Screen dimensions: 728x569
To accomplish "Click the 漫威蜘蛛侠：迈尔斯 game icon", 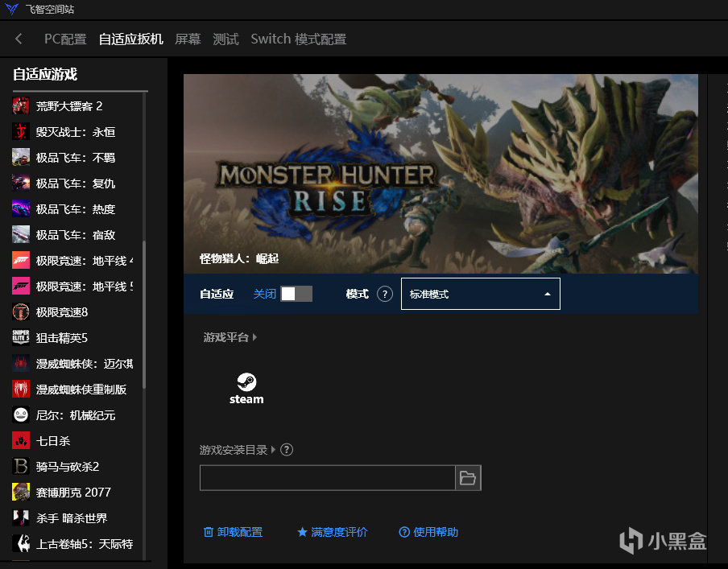I will 21,364.
